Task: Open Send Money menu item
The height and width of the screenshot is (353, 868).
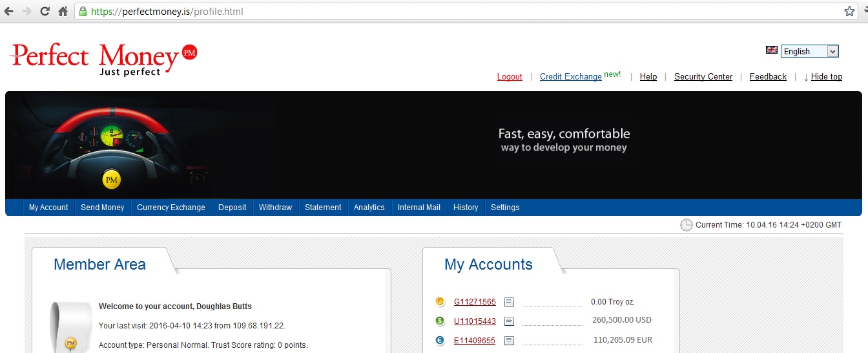Action: [x=102, y=208]
